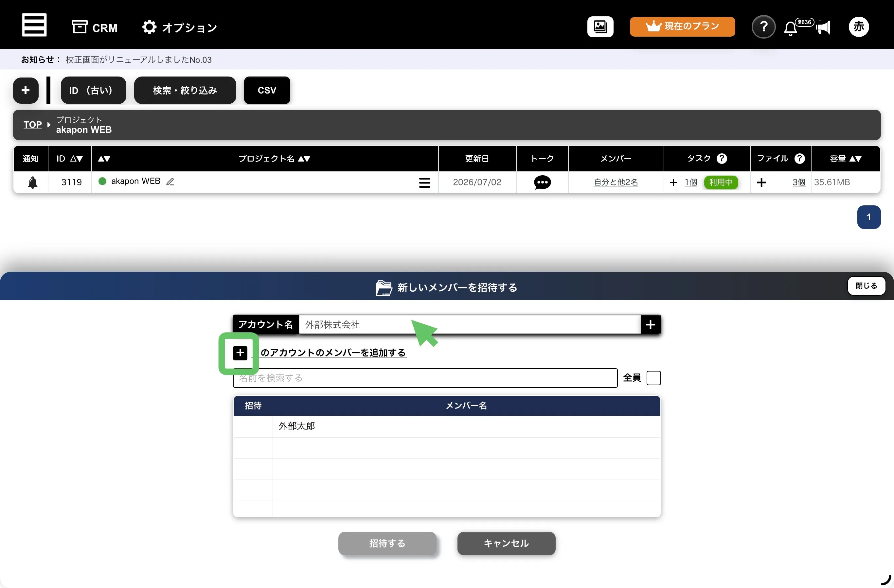Open 自分と他2名 member list
Viewport: 894px width, 588px height.
616,182
